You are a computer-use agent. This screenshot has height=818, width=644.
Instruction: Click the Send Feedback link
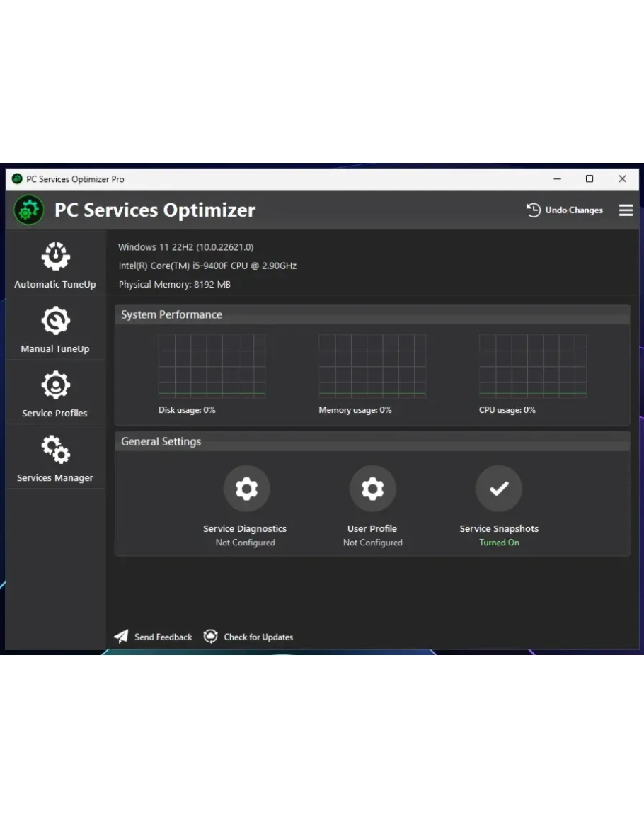163,637
